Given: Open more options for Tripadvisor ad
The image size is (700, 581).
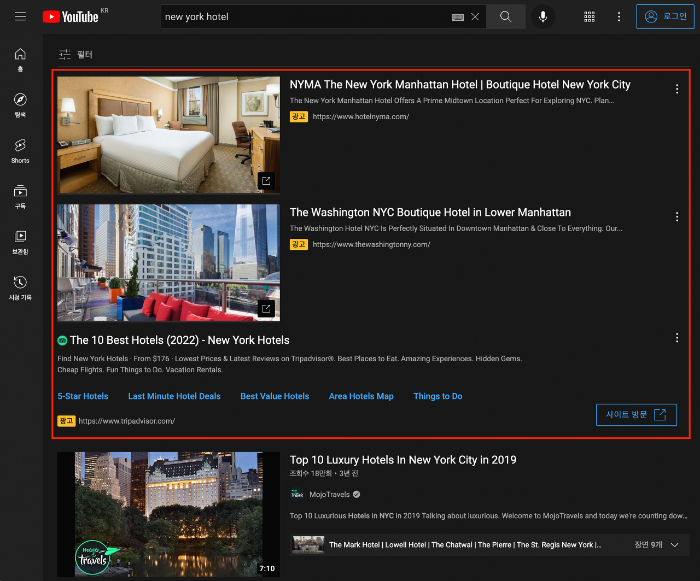Looking at the screenshot, I should (x=677, y=338).
